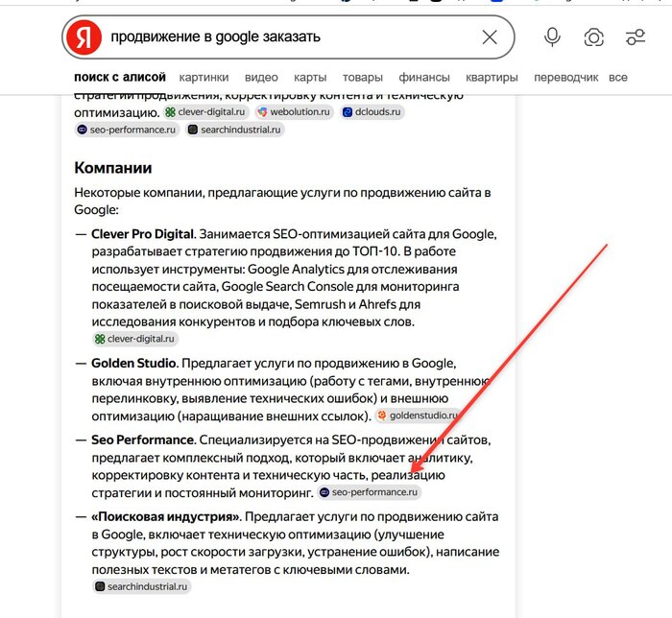
Task: Open searchindustrial.ru chip below Поисковая индустрия
Action: [141, 586]
